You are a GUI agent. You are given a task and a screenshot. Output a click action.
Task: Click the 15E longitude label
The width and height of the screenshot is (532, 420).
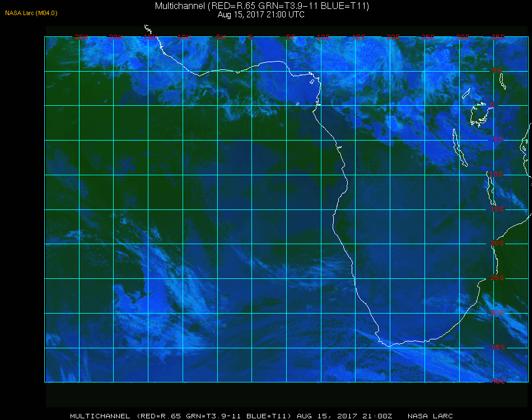(x=358, y=37)
